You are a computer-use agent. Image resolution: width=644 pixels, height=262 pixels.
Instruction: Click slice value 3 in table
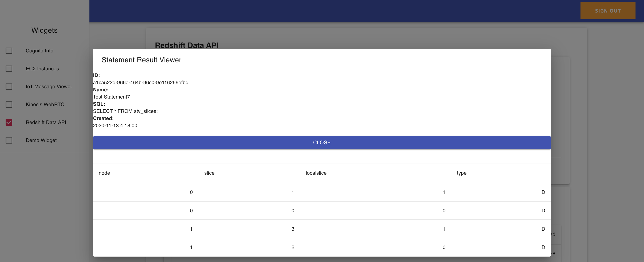[293, 229]
